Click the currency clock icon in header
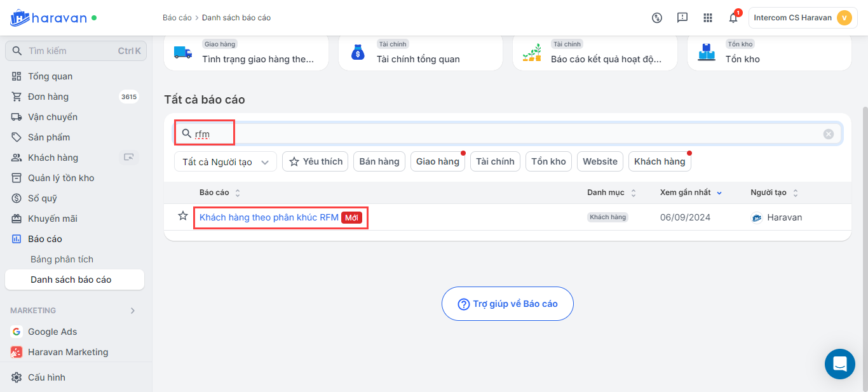This screenshot has width=868, height=392. pyautogui.click(x=657, y=18)
